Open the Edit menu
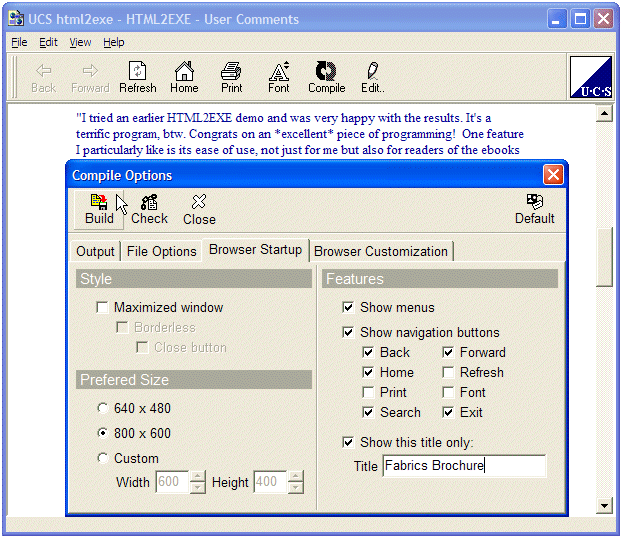 (x=48, y=42)
